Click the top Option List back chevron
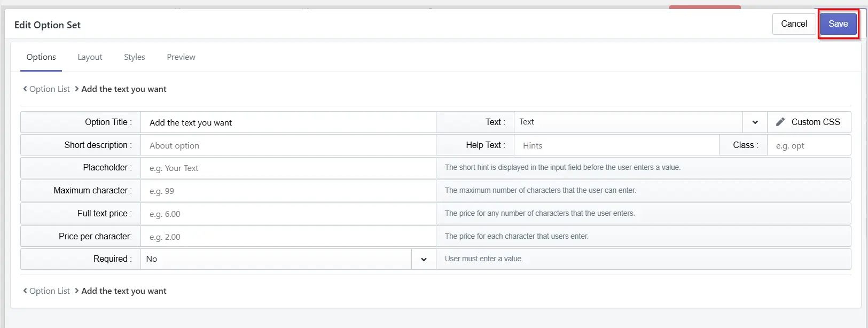 25,89
